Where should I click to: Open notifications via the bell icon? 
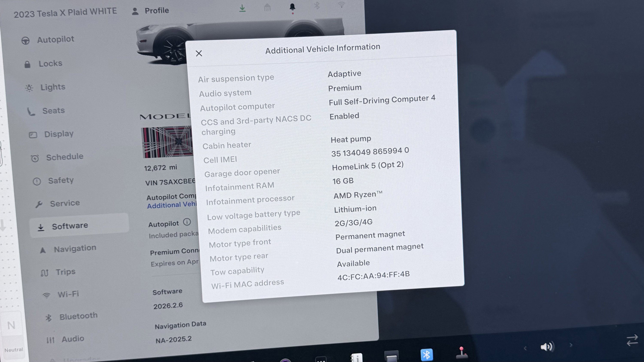(x=292, y=7)
